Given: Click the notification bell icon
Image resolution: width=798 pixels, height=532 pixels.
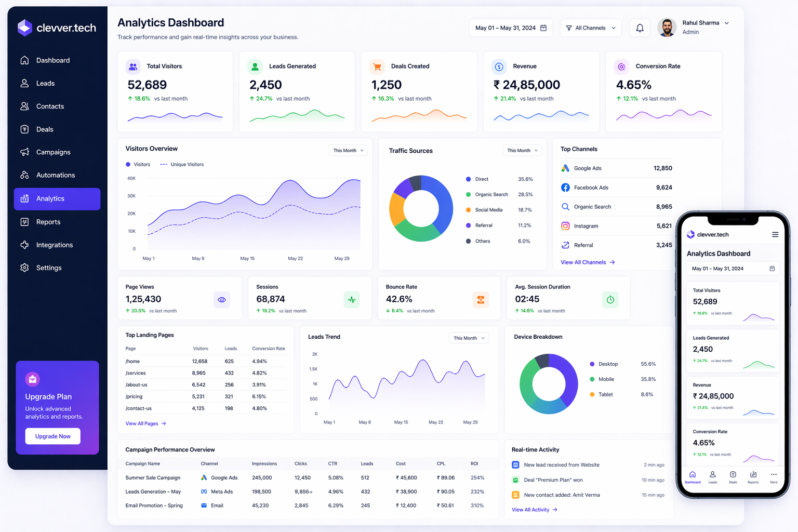Looking at the screenshot, I should coord(640,28).
